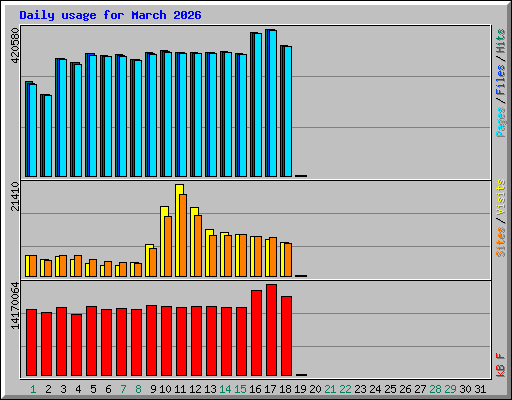This screenshot has height=400, width=512.
Task: Click the orange Sites bar for day 11
Action: (183, 235)
